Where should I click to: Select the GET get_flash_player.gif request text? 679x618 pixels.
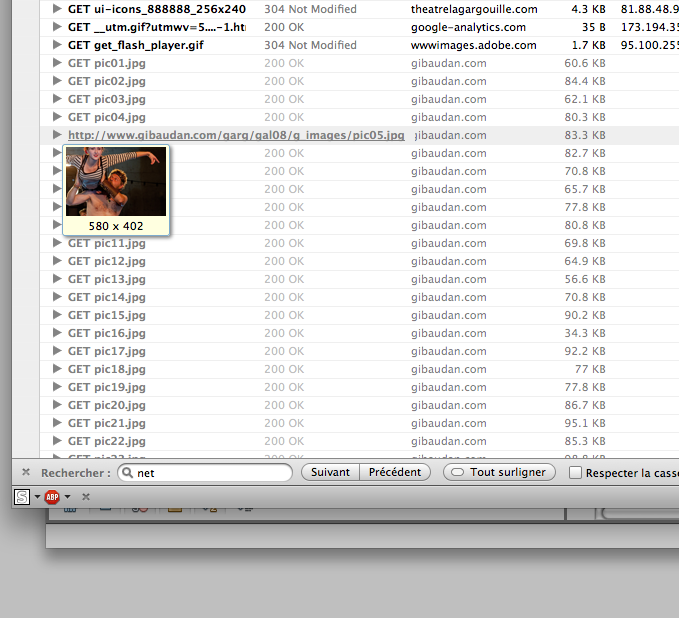tap(136, 45)
